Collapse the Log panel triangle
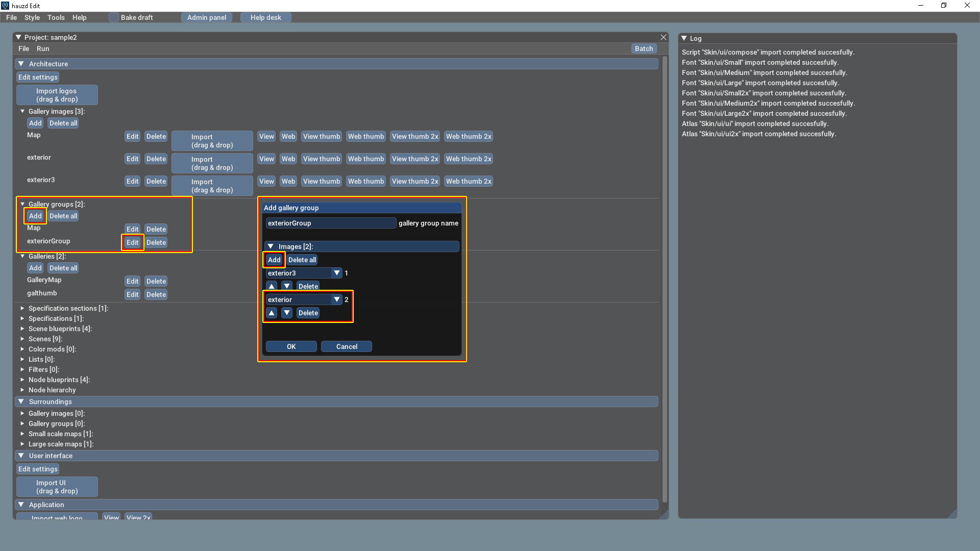Image resolution: width=980 pixels, height=551 pixels. point(684,38)
